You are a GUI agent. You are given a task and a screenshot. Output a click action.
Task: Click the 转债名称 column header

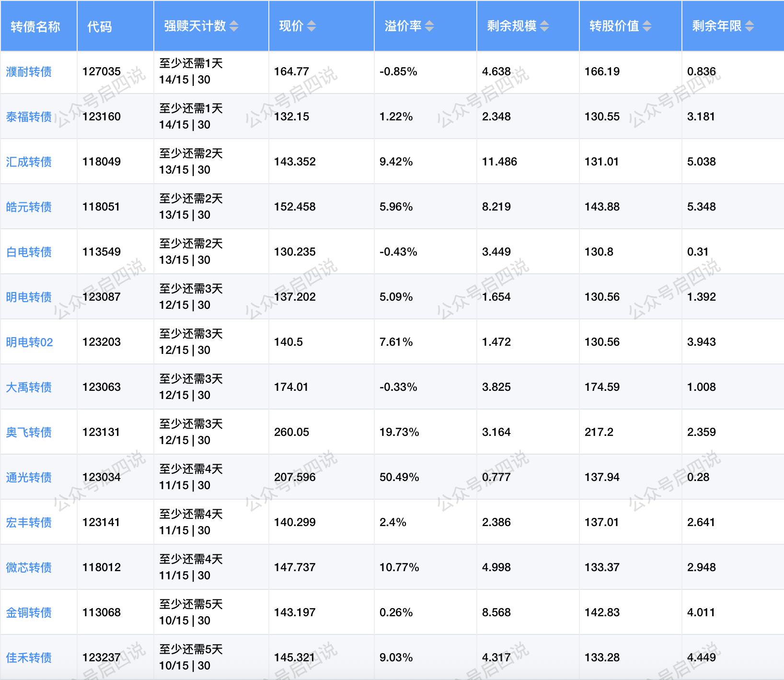pos(35,26)
